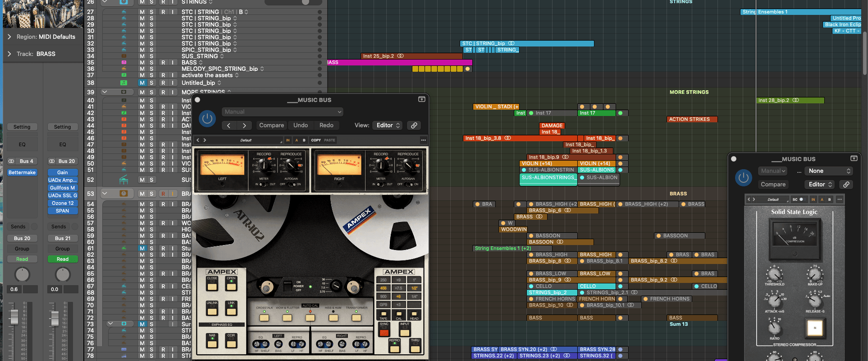Toggle right channel AUTOGAIN switch
The image size is (868, 361).
tap(408, 185)
